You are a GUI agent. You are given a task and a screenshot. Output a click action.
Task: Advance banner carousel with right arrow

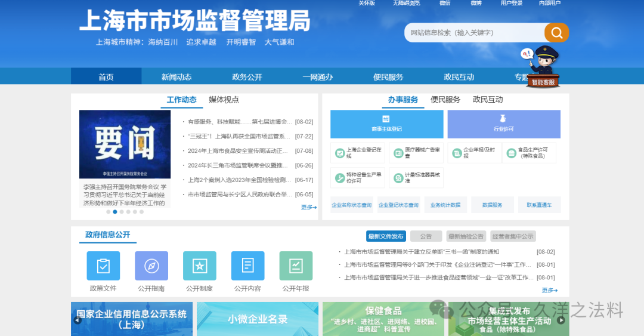tap(561, 320)
